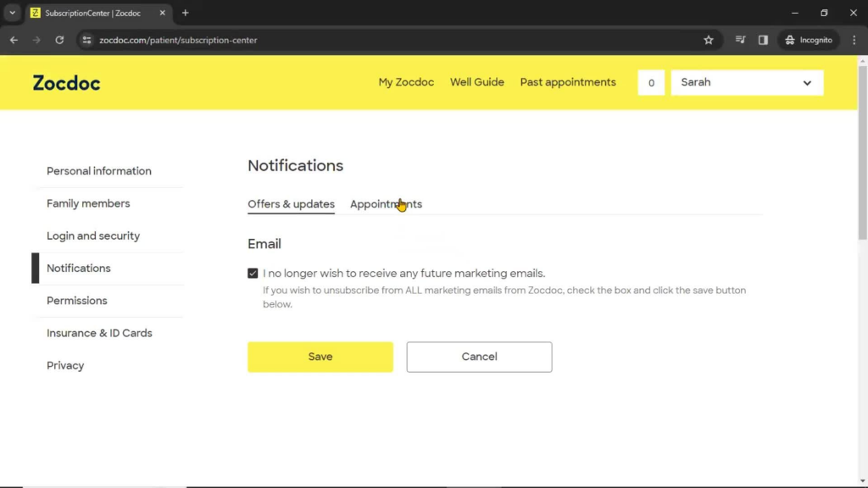Viewport: 868px width, 488px height.
Task: Click inside the address bar
Action: [x=254, y=40]
